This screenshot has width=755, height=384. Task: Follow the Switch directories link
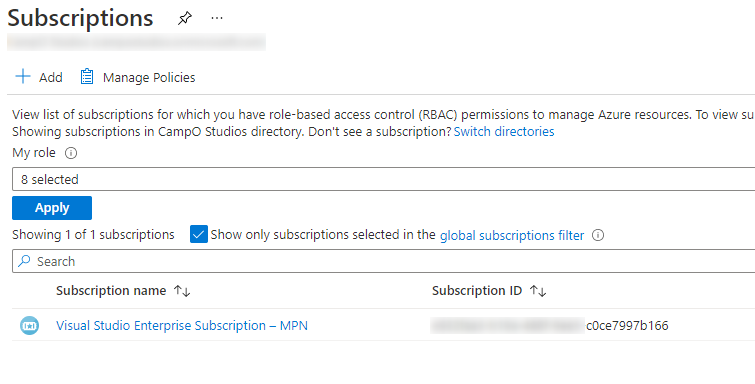click(504, 132)
